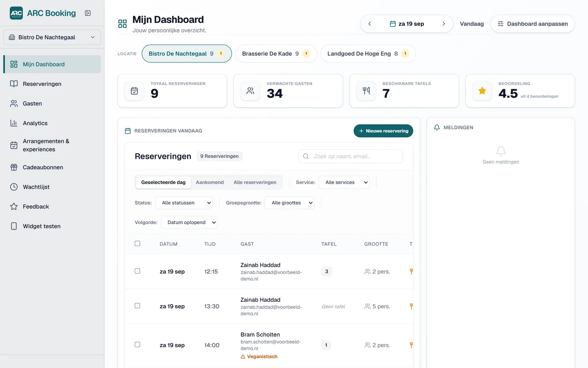The image size is (588, 368).
Task: Click the 9 Reserveringen badge
Action: pos(219,156)
